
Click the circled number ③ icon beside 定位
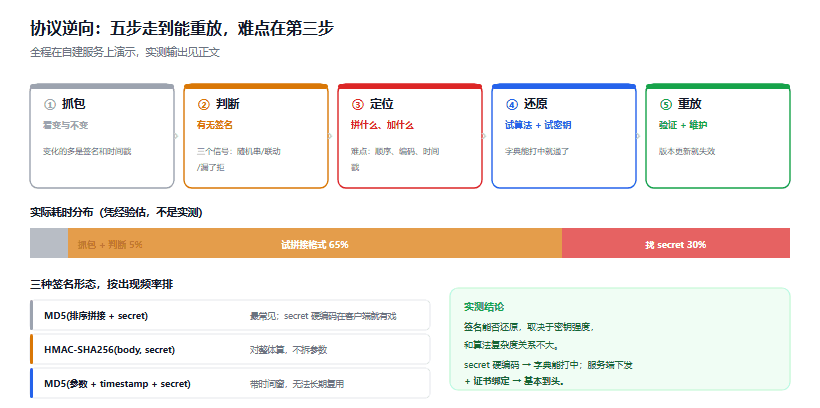(357, 105)
